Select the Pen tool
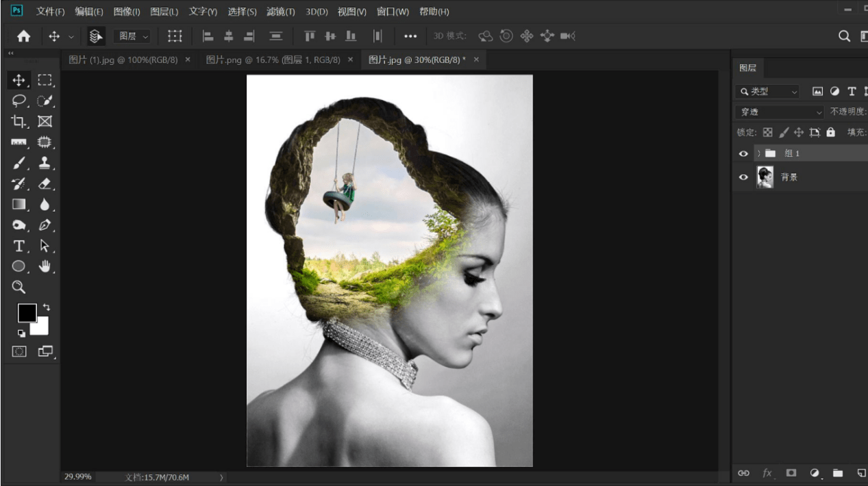Image resolution: width=868 pixels, height=486 pixels. (x=45, y=225)
